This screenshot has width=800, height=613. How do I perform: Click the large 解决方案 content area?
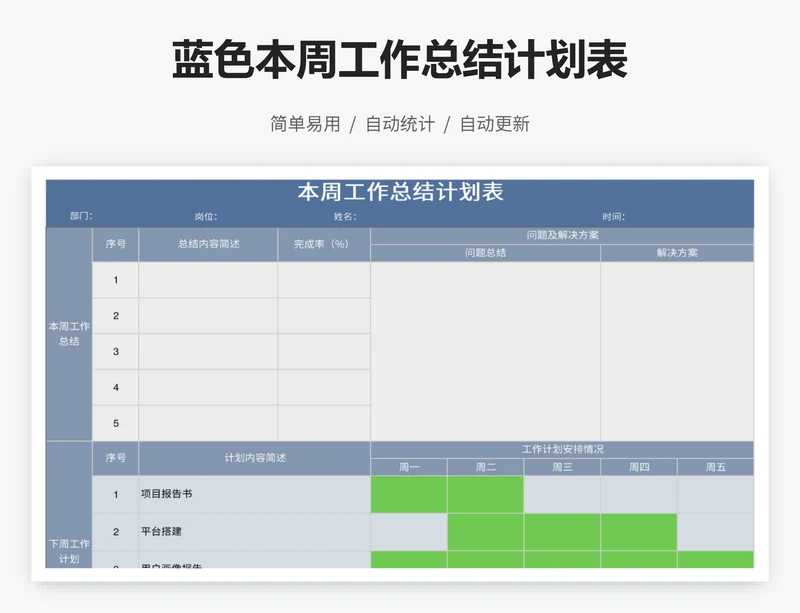click(677, 352)
